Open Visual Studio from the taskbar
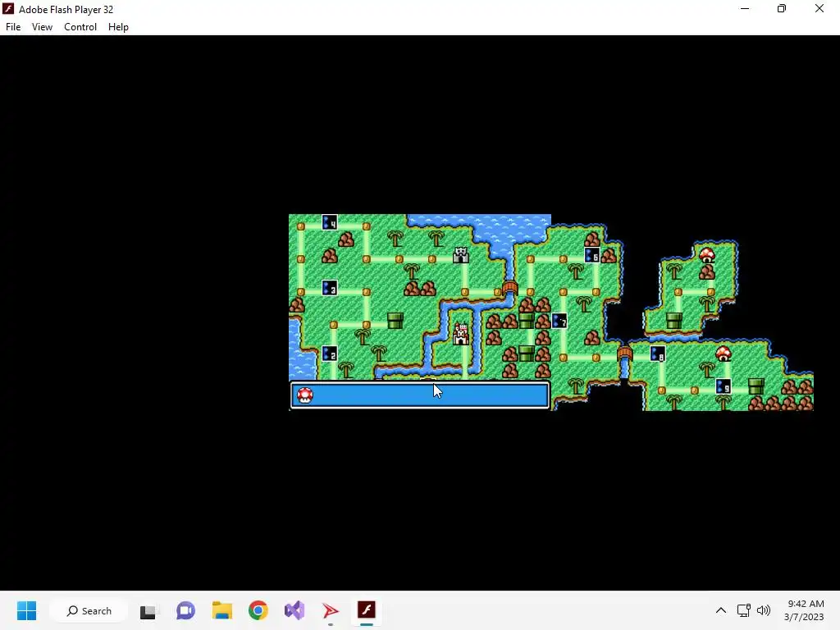 [294, 610]
